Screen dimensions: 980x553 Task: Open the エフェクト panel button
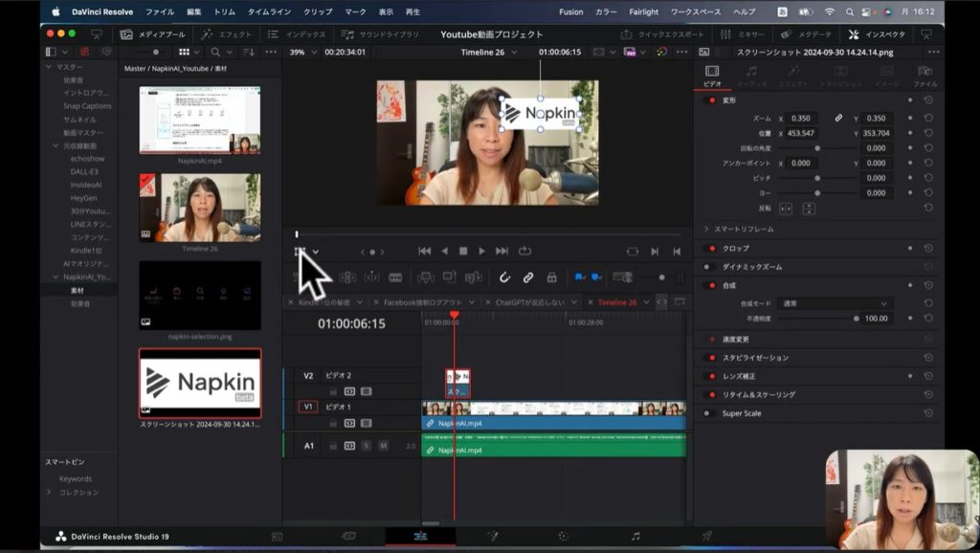pos(227,33)
